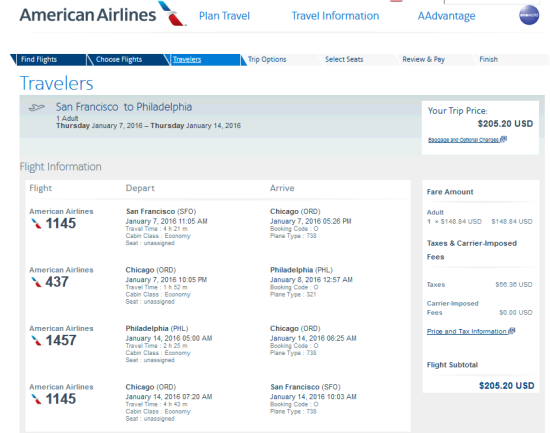Click popup icon next to Price and Tax Information
550x433 pixels.
coord(512,331)
